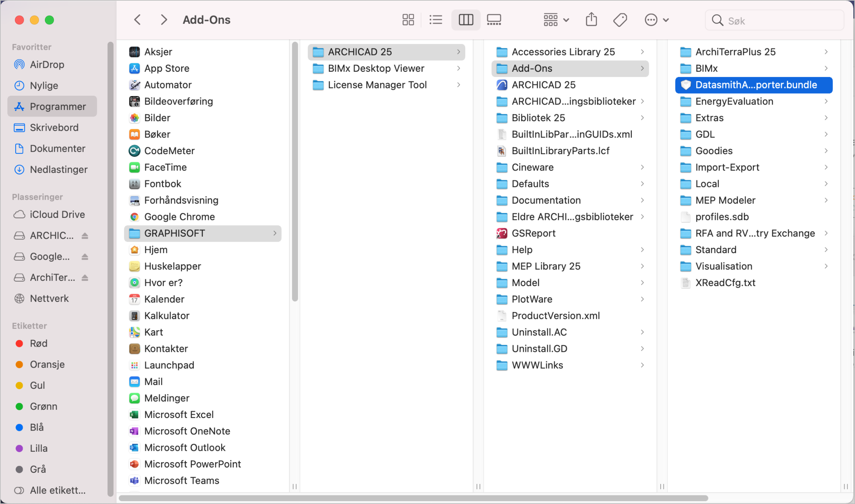Eject the ARCHIC... volume
The image size is (855, 504).
pos(85,236)
